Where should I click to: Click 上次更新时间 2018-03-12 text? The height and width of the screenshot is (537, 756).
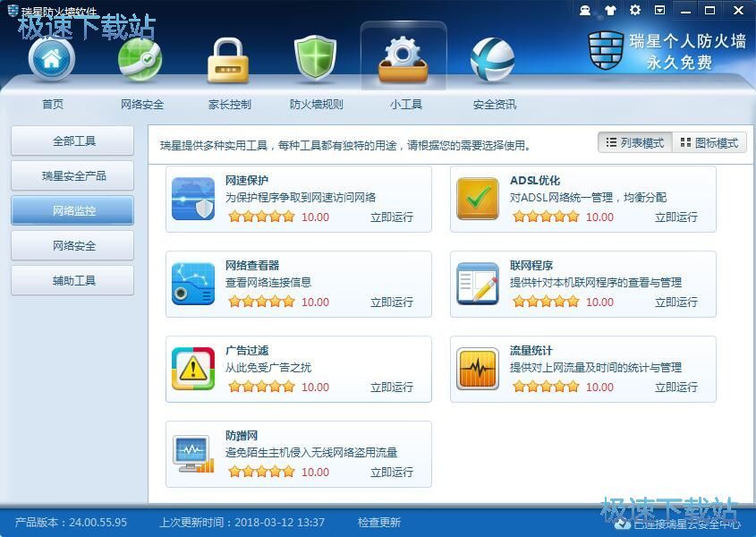coord(242,522)
